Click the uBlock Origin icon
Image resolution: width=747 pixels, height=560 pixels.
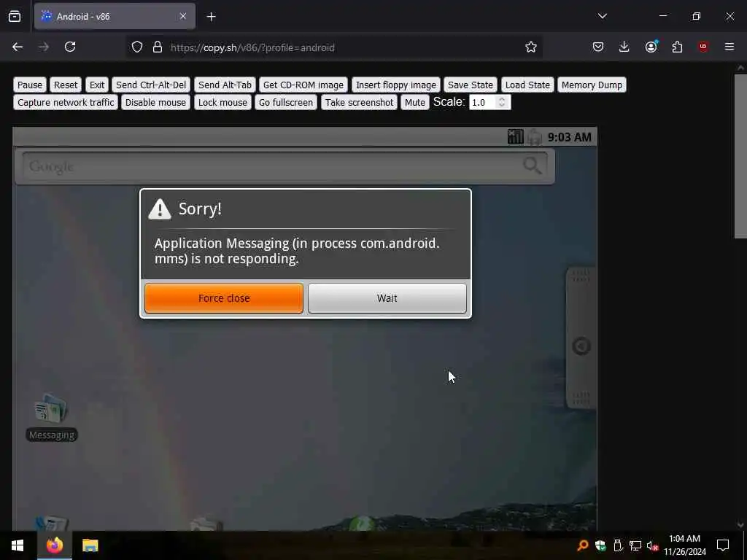coord(703,47)
